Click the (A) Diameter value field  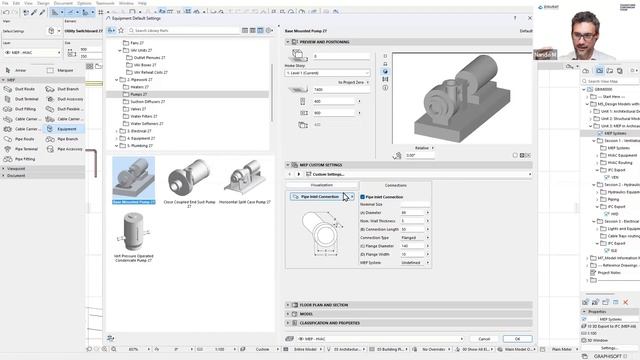(x=412, y=213)
